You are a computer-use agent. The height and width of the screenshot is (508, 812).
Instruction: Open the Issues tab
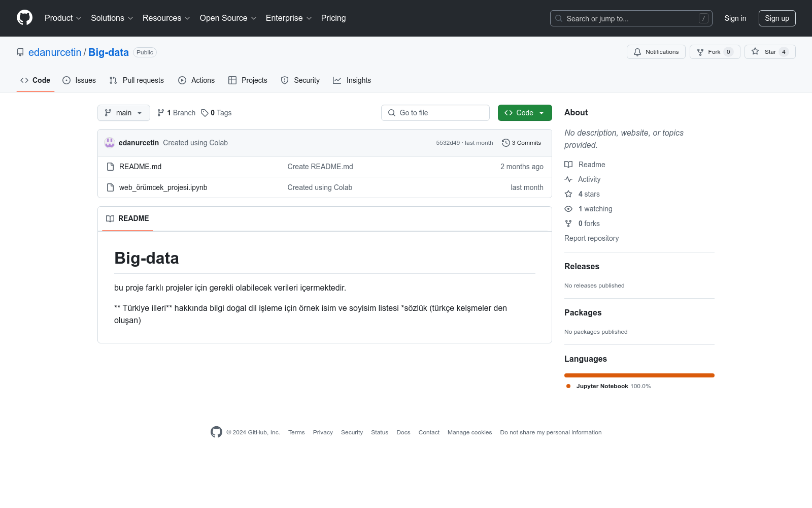pyautogui.click(x=79, y=80)
